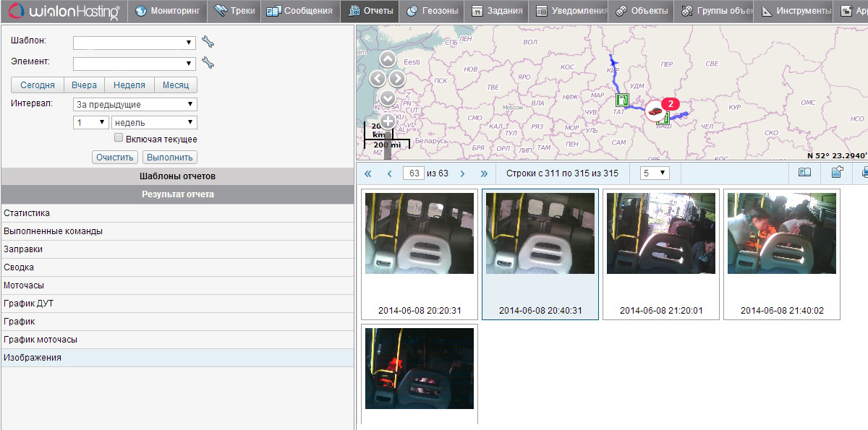Expand the За предыдущие interval dropdown
The width and height of the screenshot is (868, 430).
[135, 105]
